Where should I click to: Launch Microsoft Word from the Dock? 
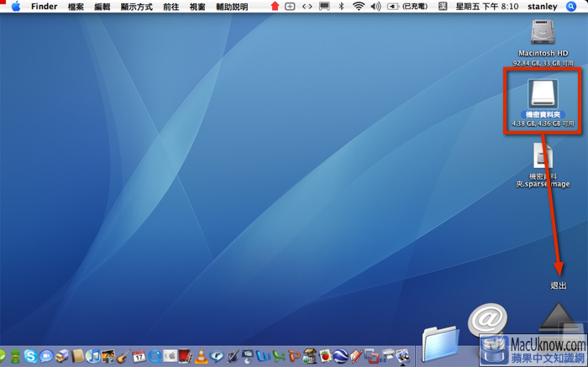point(263,356)
